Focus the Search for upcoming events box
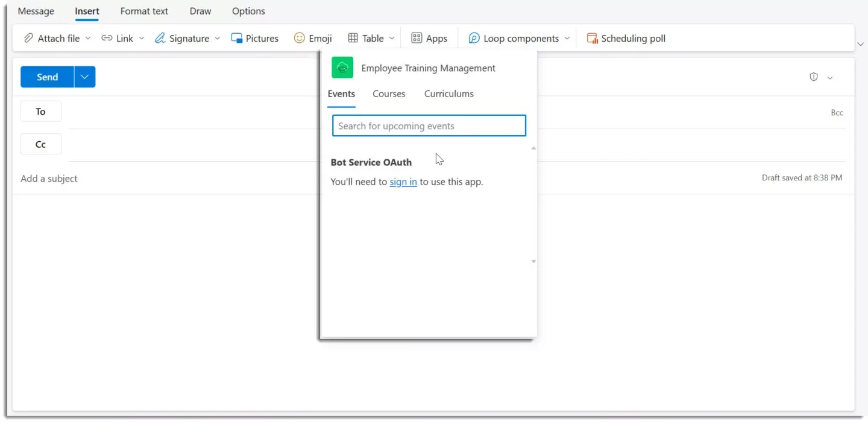 (x=429, y=126)
